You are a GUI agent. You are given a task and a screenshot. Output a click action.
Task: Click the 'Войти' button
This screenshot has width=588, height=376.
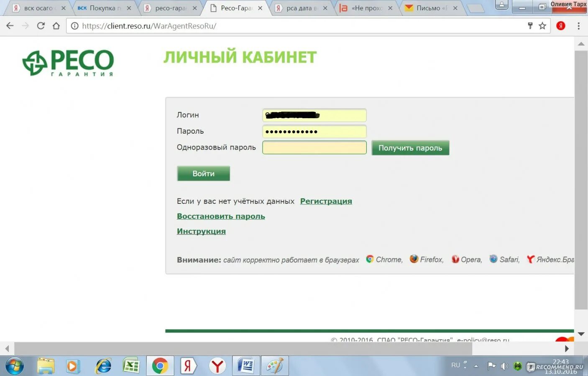(x=203, y=173)
